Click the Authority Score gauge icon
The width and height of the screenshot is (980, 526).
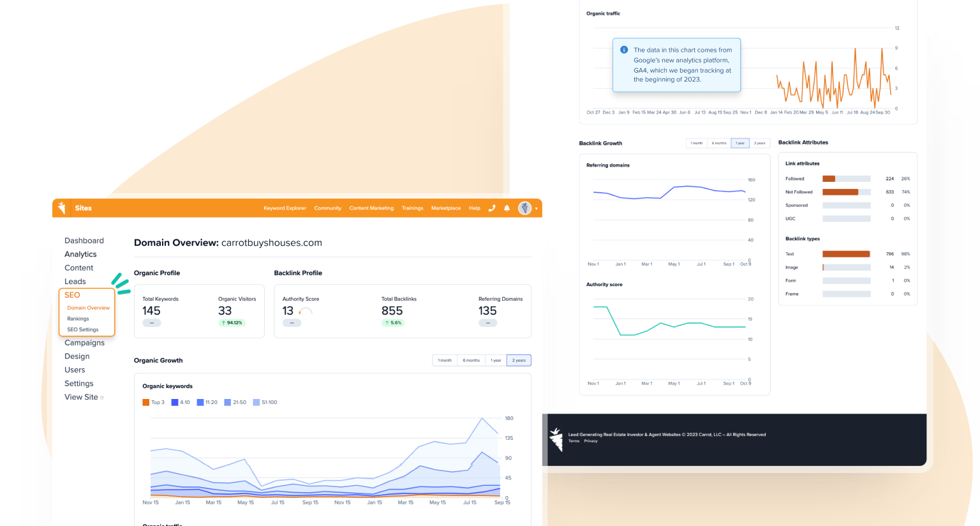306,312
